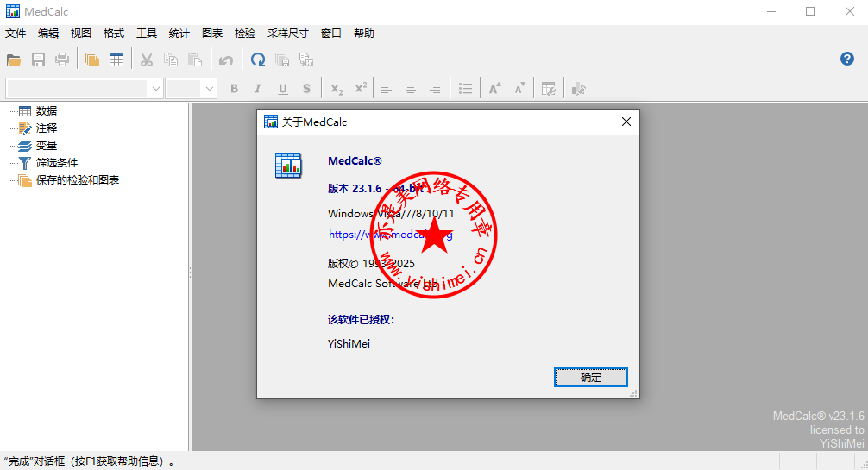Select 注释 in the tree panel
This screenshot has height=470, width=868.
[47, 128]
